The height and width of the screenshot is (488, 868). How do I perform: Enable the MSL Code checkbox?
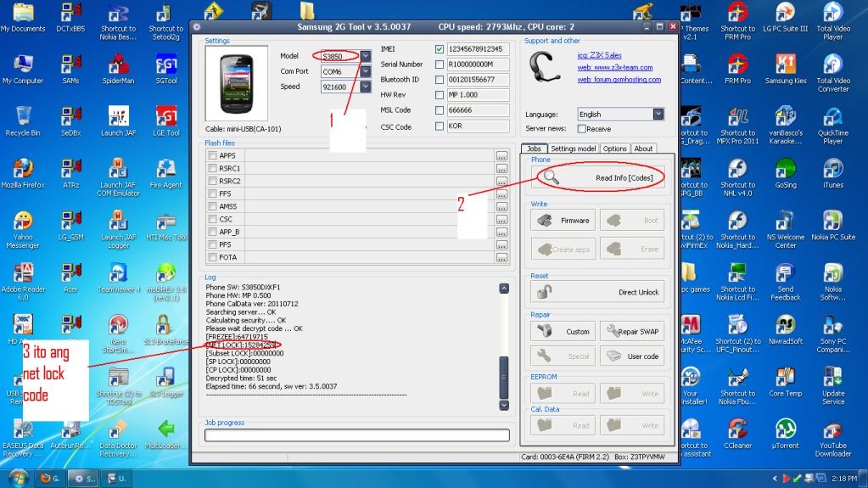439,110
